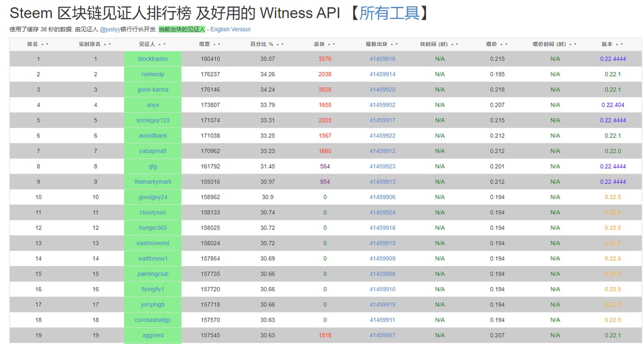Click the up arrow next to 得票
The height and width of the screenshot is (344, 644).
coord(214,44)
